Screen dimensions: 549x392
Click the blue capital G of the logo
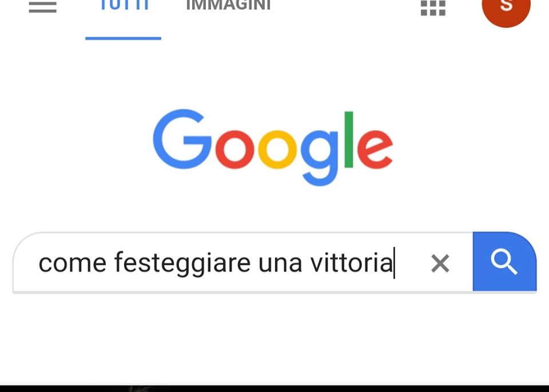[x=182, y=139]
